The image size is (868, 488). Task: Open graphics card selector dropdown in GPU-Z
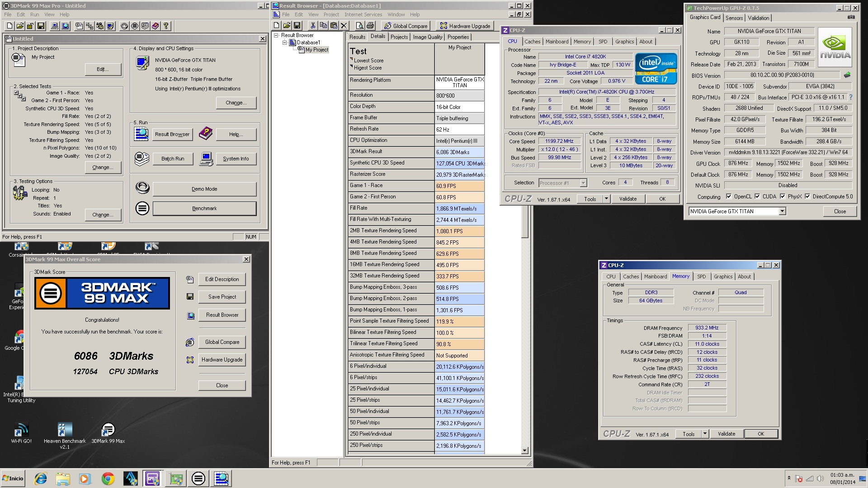point(782,211)
